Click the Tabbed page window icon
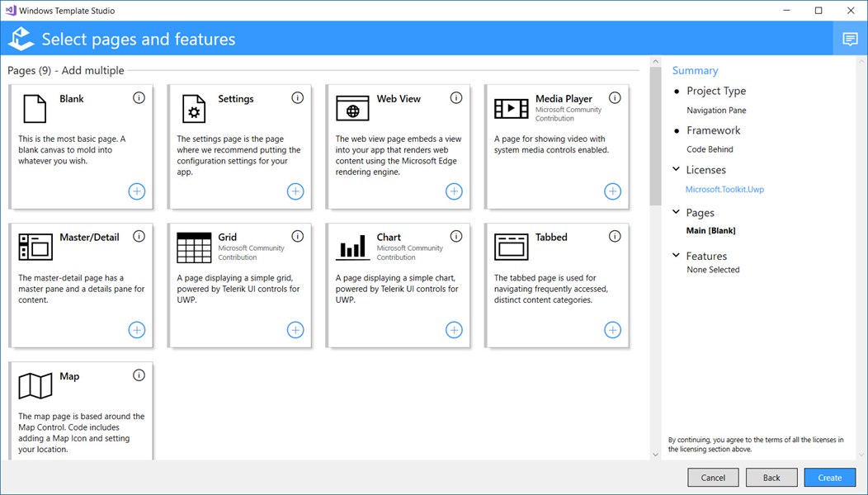The height and width of the screenshot is (495, 868). coord(511,247)
